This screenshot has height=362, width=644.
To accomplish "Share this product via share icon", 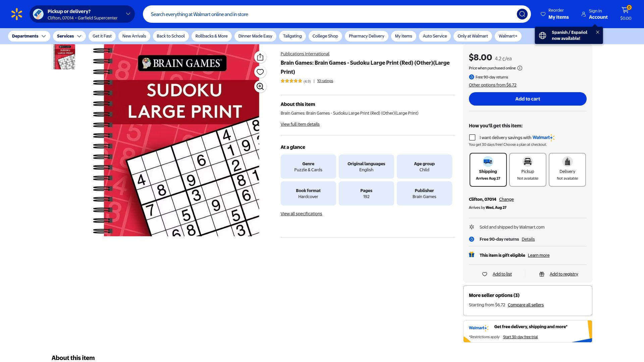I will coord(260,57).
